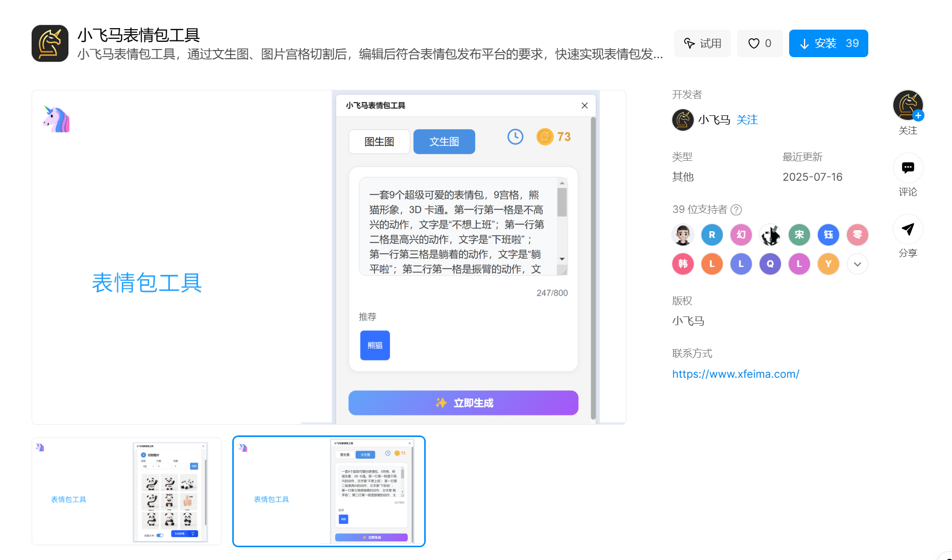Open the comment bubble icon
The width and height of the screenshot is (952, 560).
coord(908,168)
